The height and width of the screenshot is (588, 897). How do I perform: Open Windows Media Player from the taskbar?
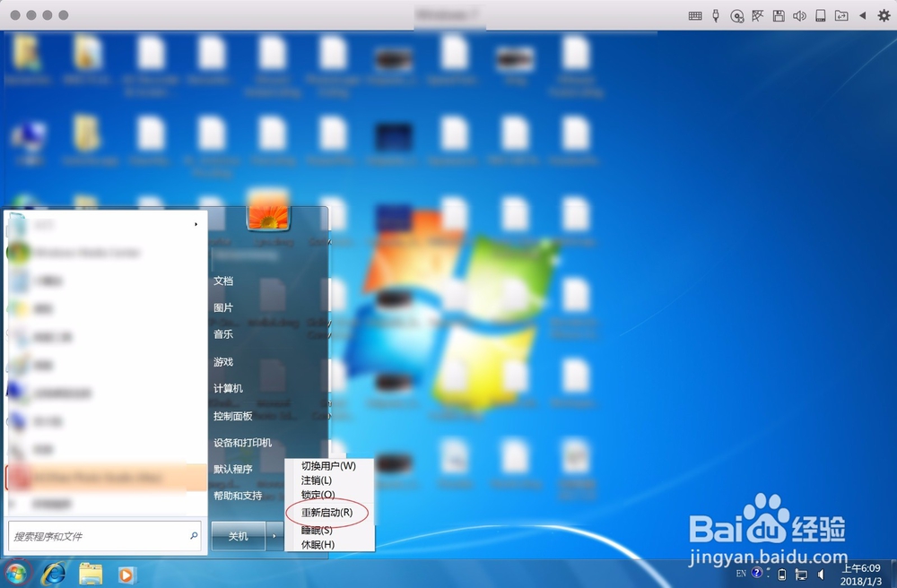click(126, 575)
